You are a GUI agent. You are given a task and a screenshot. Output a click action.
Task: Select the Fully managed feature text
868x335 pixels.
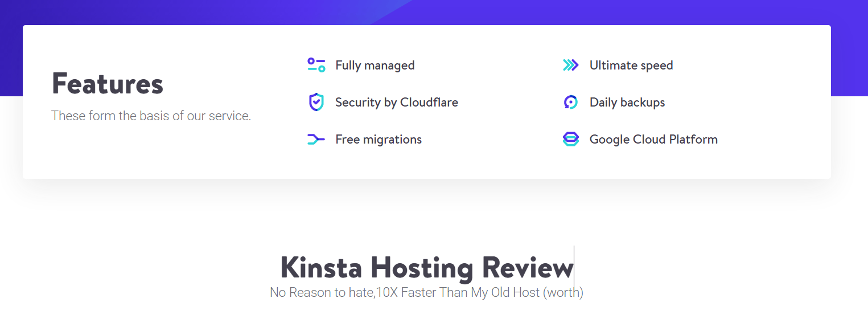click(375, 66)
